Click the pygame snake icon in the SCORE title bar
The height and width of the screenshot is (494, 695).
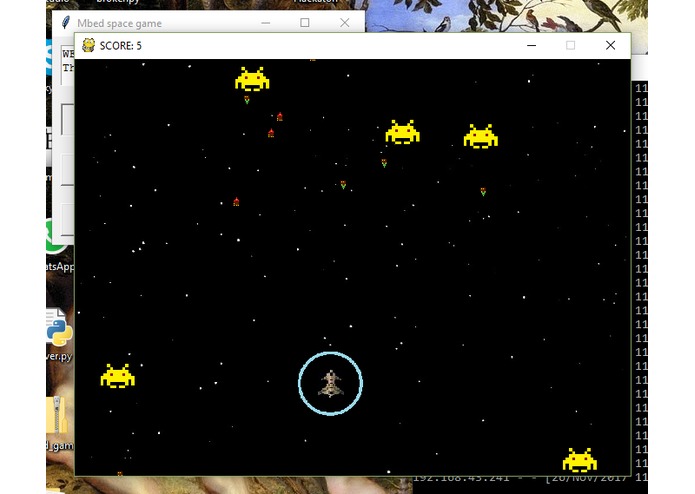coord(89,45)
